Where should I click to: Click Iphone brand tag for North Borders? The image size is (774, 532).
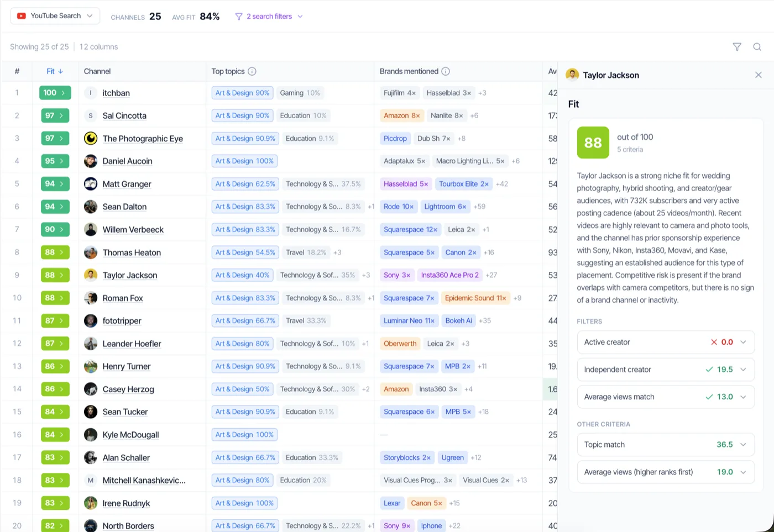(431, 526)
